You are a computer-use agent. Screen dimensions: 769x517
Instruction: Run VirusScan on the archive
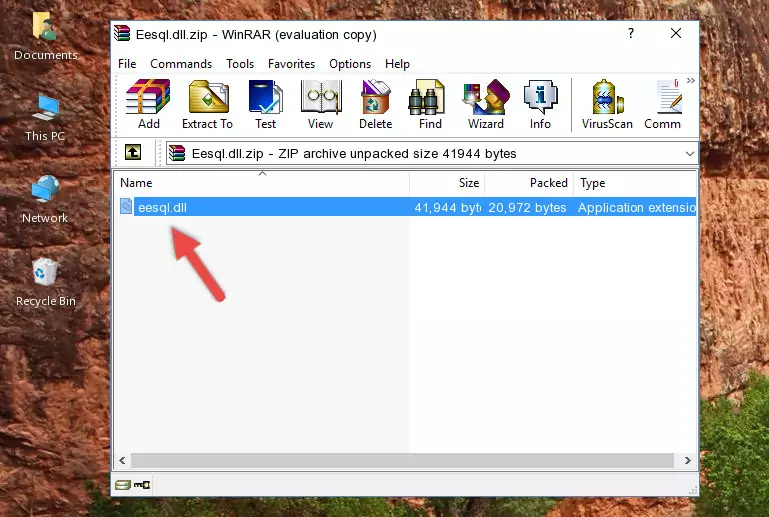607,104
